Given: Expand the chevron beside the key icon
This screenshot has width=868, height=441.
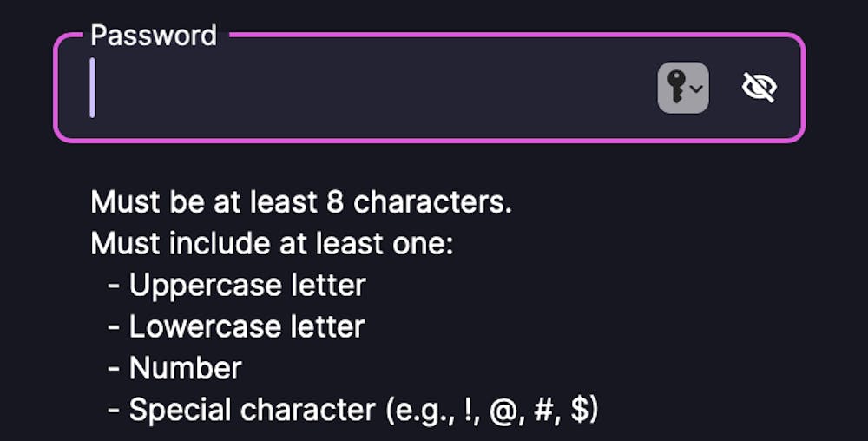Looking at the screenshot, I should point(696,89).
